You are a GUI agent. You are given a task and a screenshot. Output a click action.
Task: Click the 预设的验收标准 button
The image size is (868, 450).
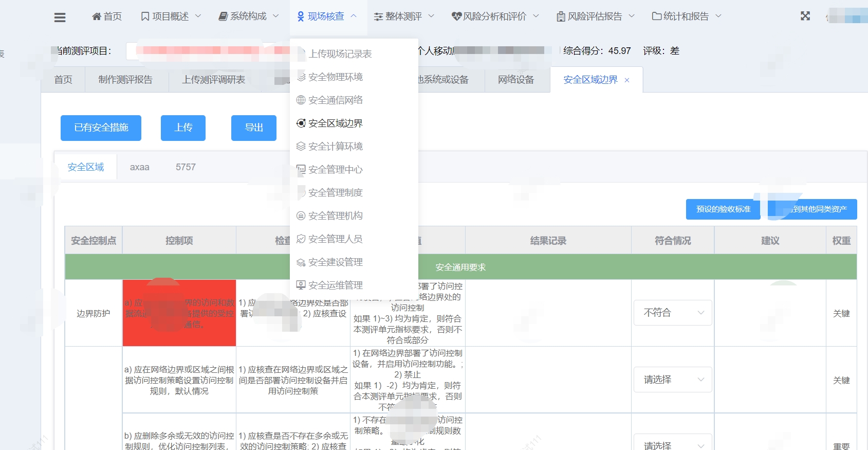(723, 209)
